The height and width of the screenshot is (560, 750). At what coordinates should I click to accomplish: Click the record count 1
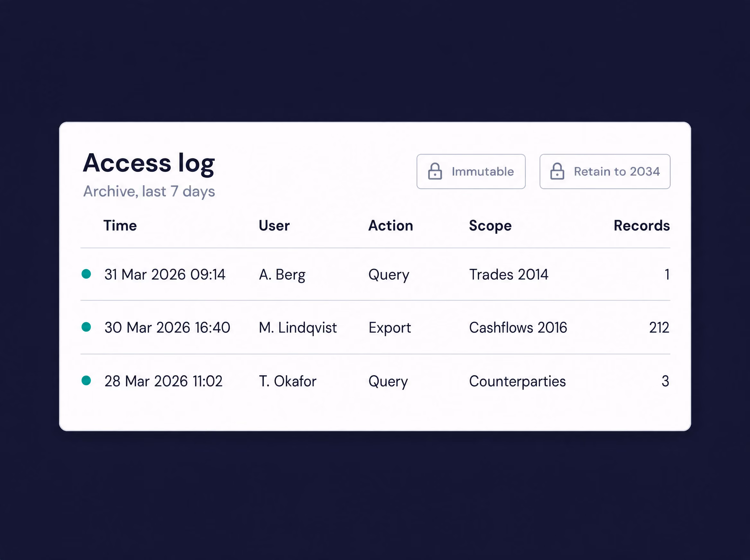(x=667, y=275)
